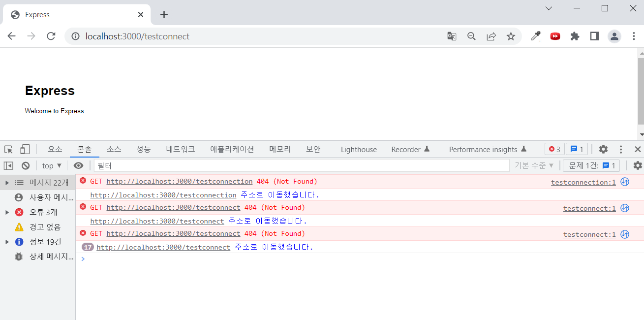Open the Recorder tab
The width and height of the screenshot is (644, 320).
[410, 149]
